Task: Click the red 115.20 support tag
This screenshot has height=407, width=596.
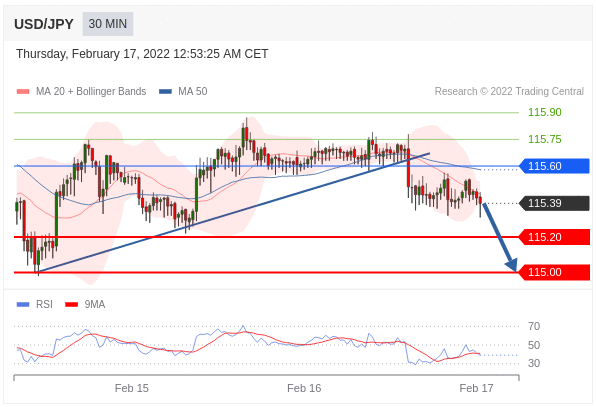Action: [x=554, y=237]
